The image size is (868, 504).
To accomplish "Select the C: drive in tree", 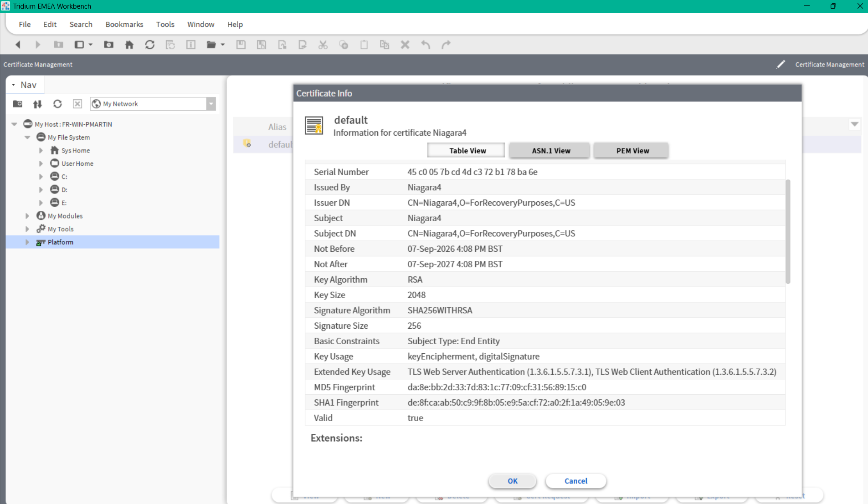I will click(64, 177).
